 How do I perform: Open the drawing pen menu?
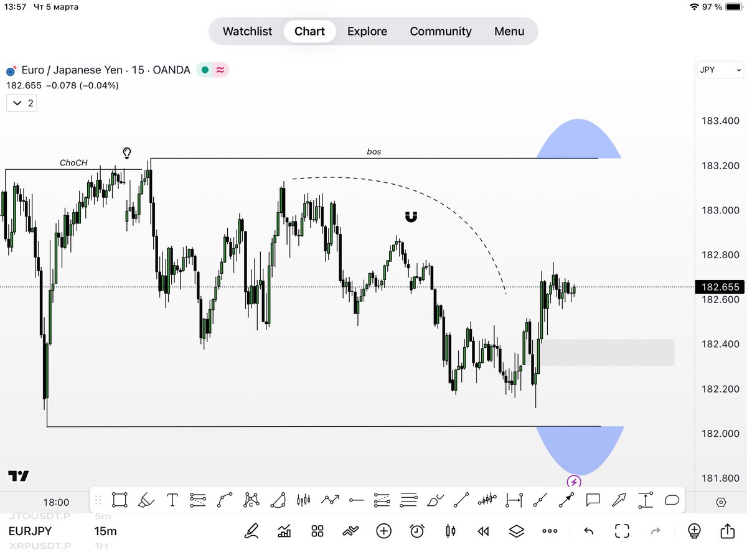pos(251,531)
